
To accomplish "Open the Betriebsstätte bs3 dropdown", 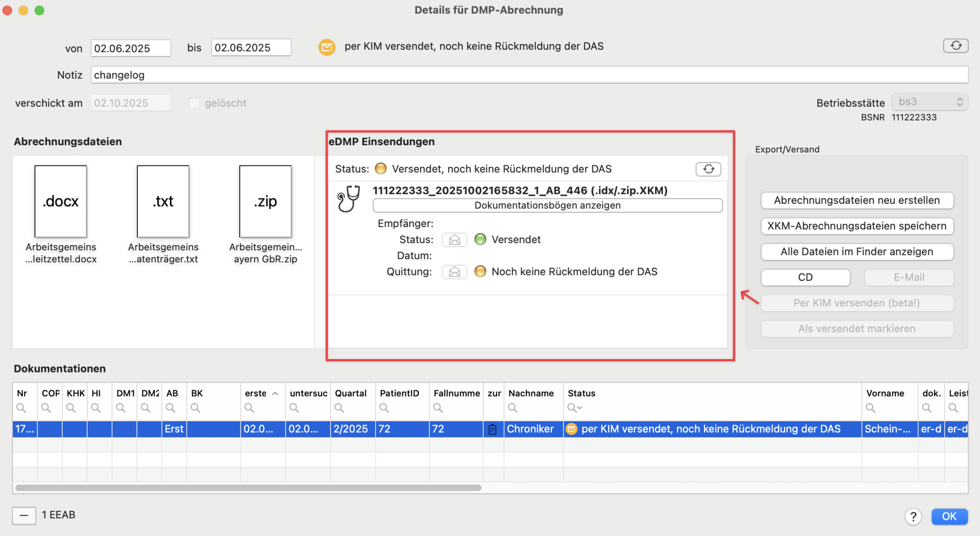I will click(x=929, y=102).
